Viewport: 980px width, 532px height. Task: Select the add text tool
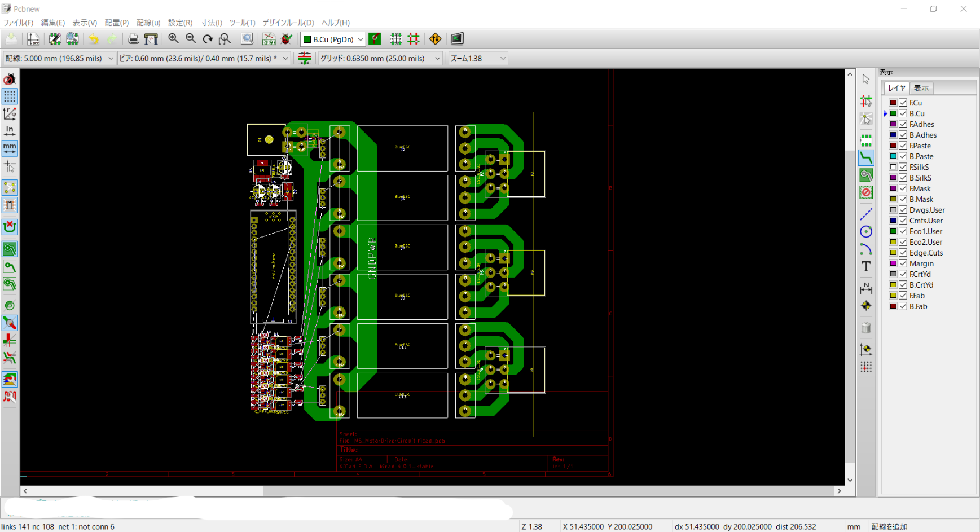866,267
